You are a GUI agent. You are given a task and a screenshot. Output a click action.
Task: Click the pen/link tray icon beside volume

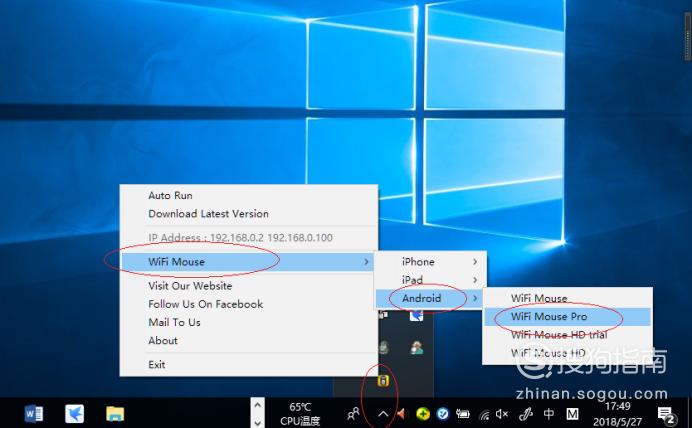tap(526, 414)
